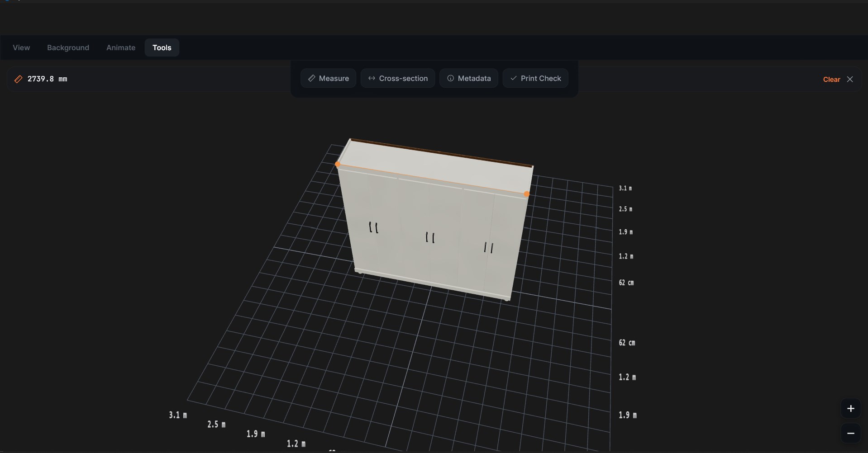Image resolution: width=868 pixels, height=453 pixels.
Task: Close the measurement bar with the X icon
Action: click(850, 79)
